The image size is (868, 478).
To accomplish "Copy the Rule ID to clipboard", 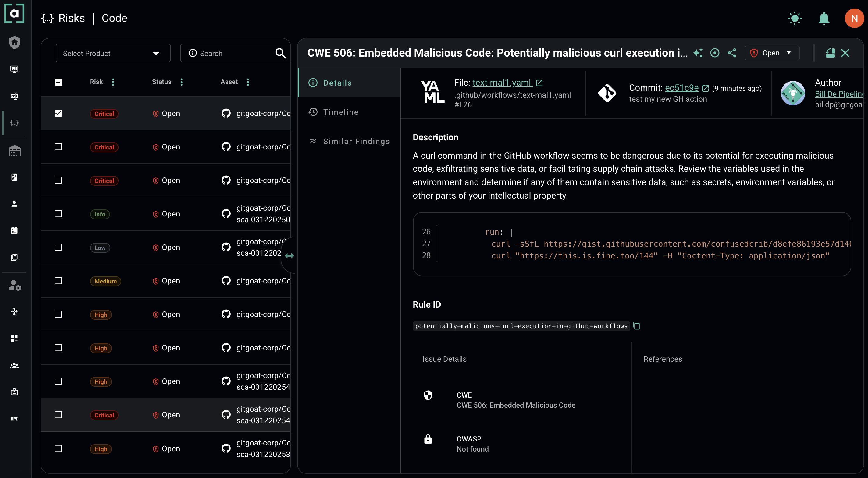I will tap(636, 325).
